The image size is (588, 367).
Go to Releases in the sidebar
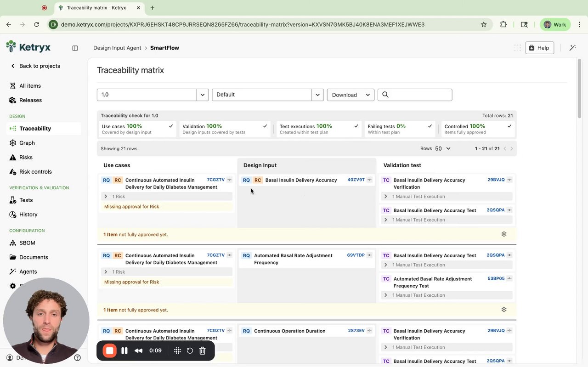pyautogui.click(x=30, y=100)
